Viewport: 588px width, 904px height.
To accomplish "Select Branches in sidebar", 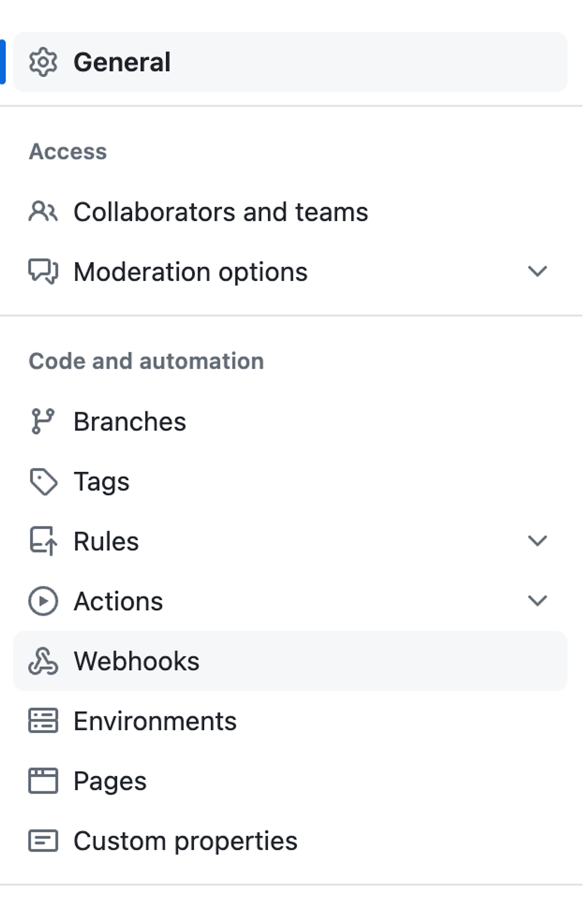I will pos(130,421).
